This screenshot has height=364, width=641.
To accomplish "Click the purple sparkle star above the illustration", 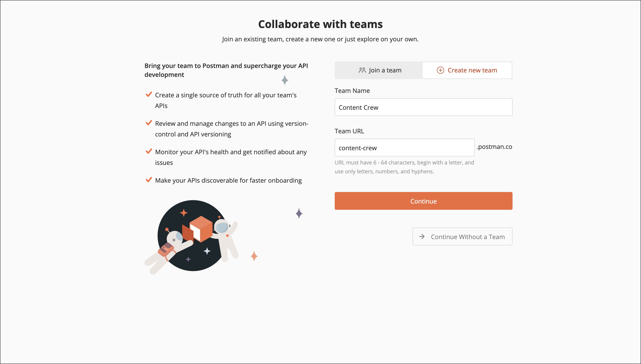I will click(x=299, y=213).
